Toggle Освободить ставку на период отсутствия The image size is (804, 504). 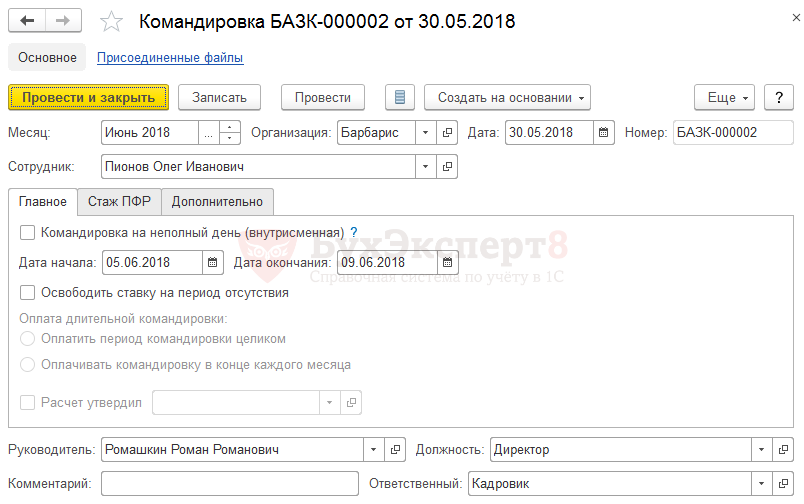point(28,293)
